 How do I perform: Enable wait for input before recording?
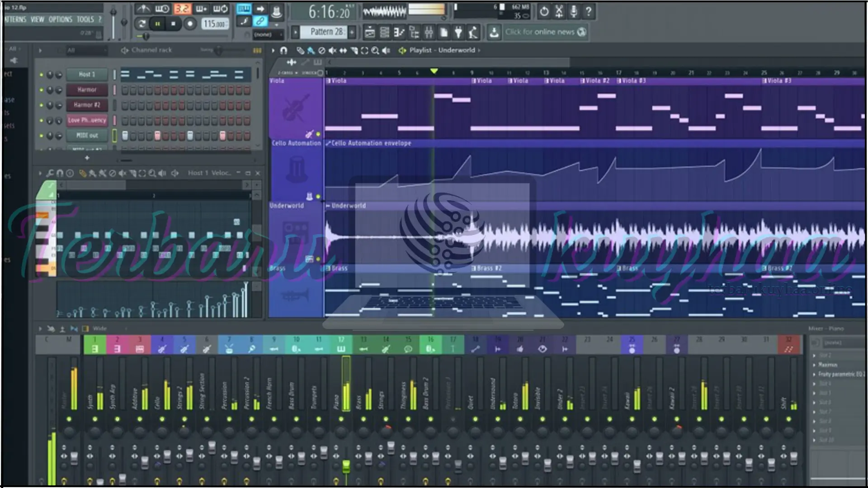(x=162, y=9)
